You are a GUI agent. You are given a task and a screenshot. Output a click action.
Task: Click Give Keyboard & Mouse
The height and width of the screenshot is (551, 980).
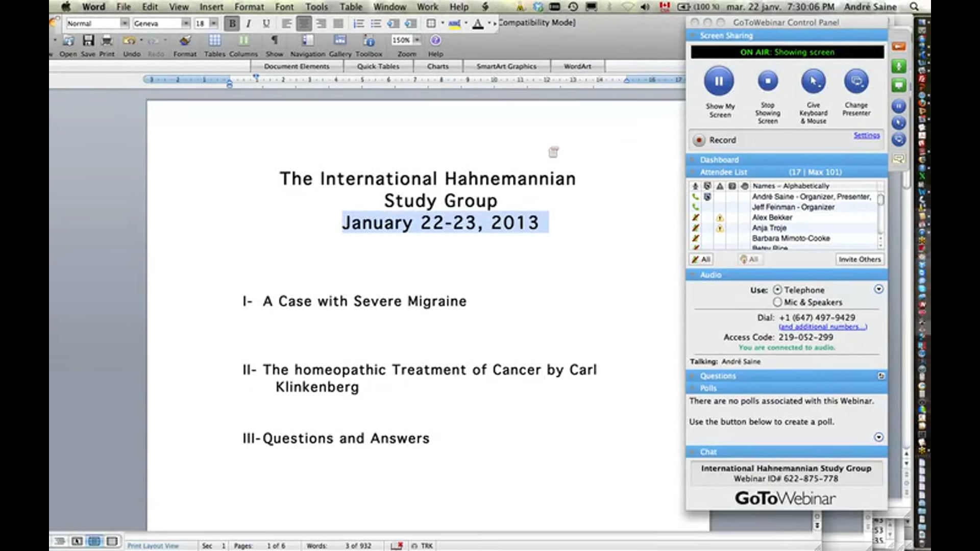pos(813,82)
